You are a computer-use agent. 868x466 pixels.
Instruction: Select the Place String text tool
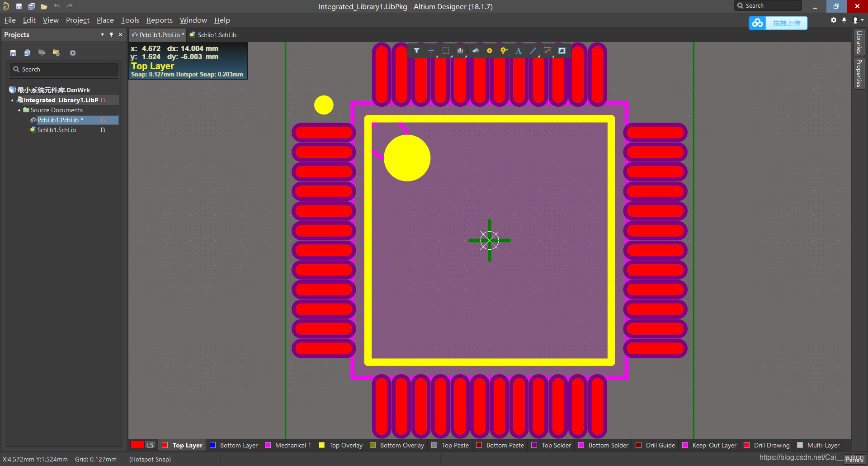pos(519,51)
